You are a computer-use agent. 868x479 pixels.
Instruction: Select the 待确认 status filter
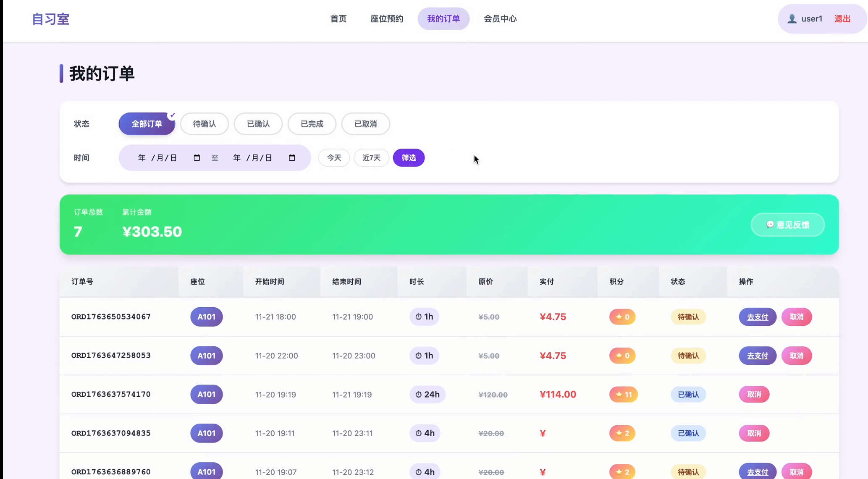coord(204,124)
